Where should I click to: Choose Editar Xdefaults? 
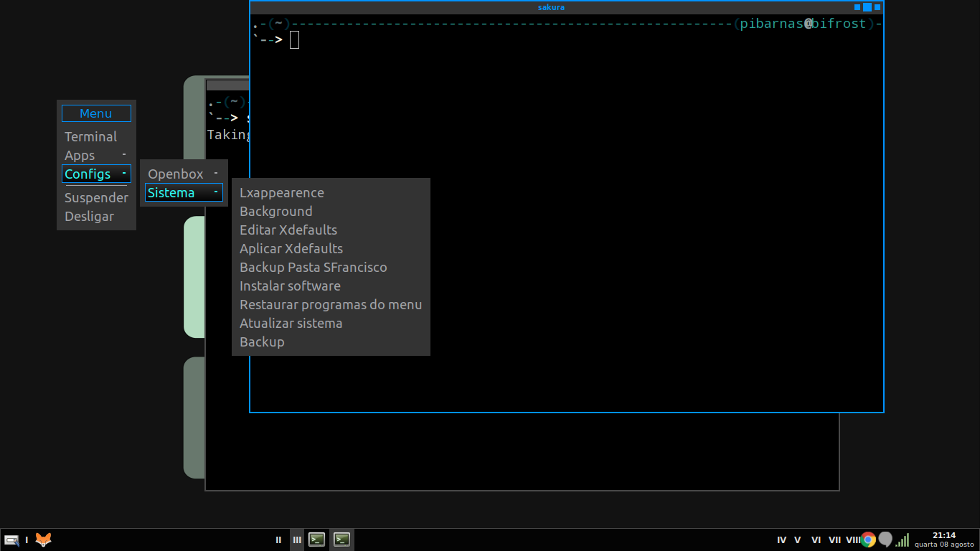[331, 230]
